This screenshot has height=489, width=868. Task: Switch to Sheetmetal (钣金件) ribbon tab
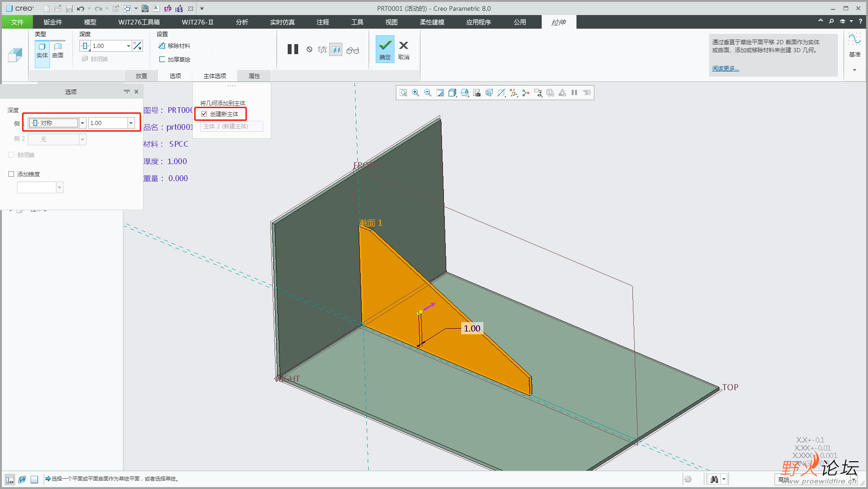pyautogui.click(x=53, y=22)
